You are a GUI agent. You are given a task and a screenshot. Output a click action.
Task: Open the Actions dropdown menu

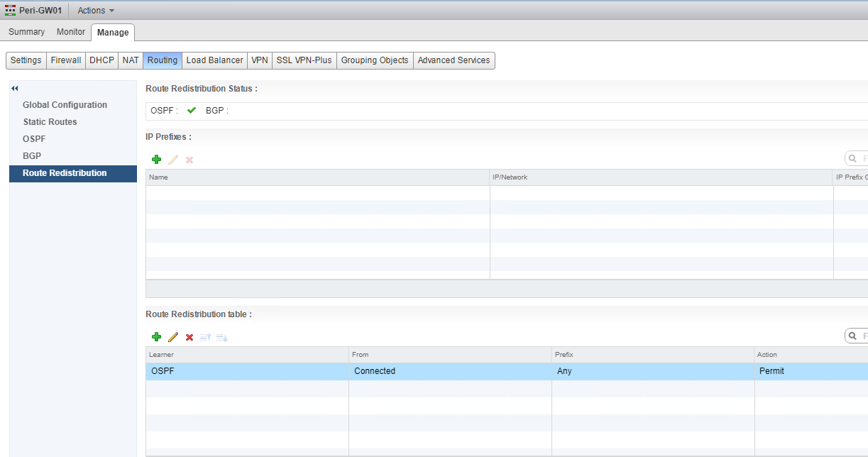[96, 11]
